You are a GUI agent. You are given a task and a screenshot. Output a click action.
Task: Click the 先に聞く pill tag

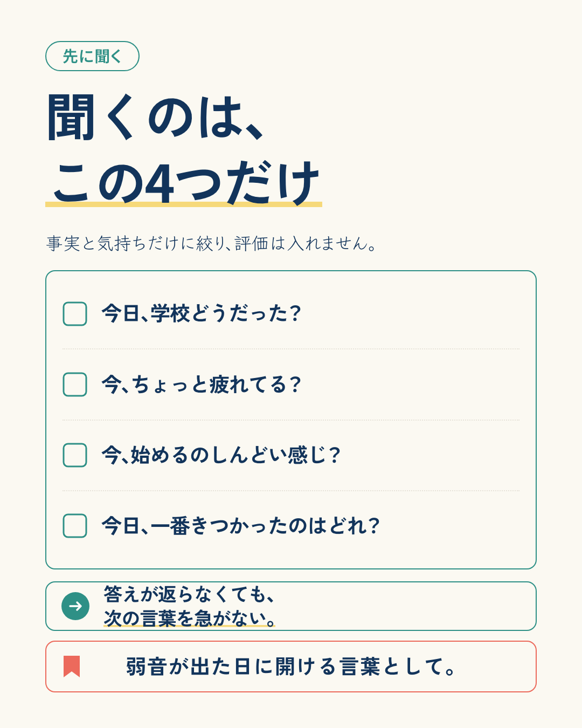tap(92, 56)
